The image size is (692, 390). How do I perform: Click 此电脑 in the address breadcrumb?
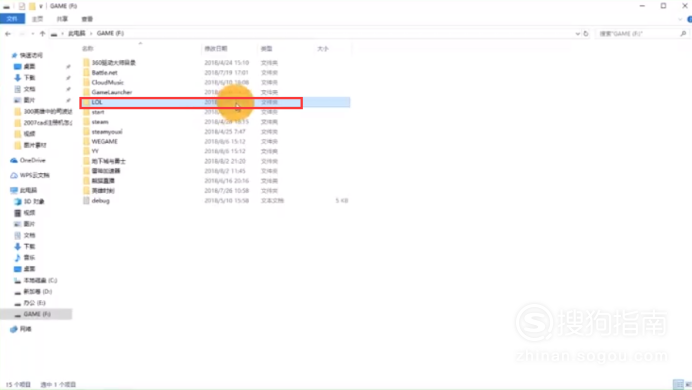(77, 34)
